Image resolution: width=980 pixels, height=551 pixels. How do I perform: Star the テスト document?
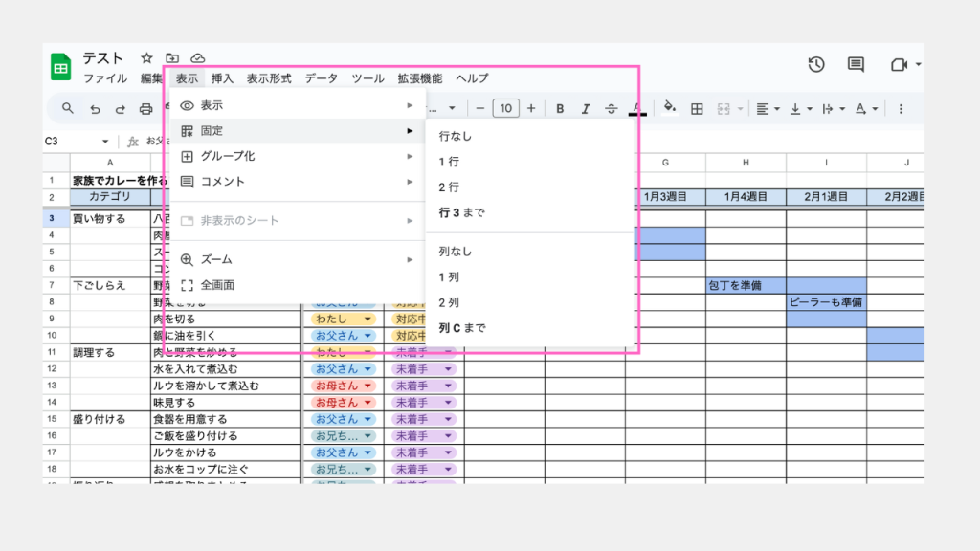[x=146, y=58]
